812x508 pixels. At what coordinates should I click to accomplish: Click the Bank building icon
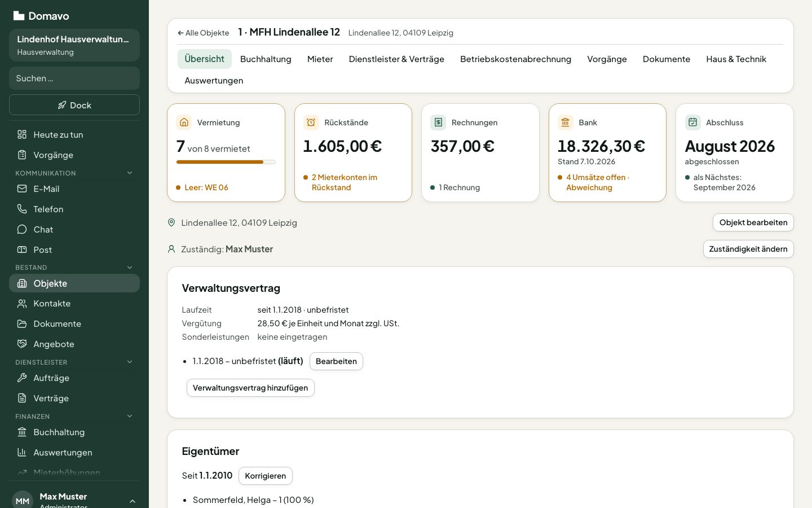pyautogui.click(x=566, y=122)
